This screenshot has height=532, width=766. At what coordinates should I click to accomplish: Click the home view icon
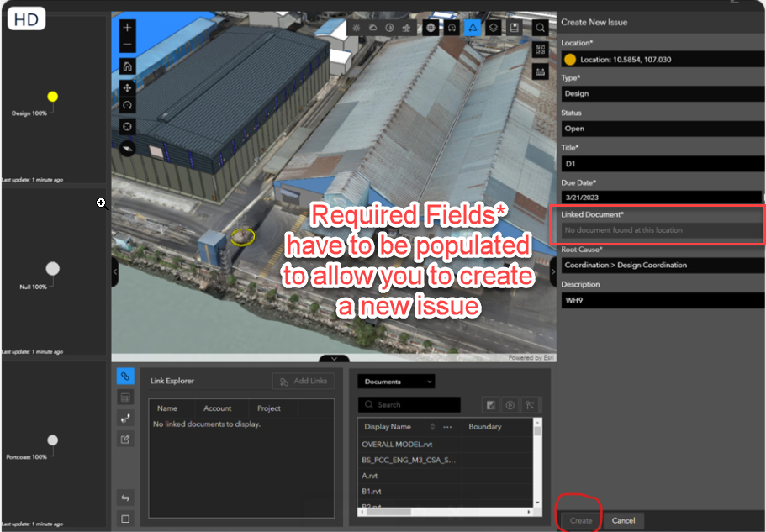click(x=126, y=65)
